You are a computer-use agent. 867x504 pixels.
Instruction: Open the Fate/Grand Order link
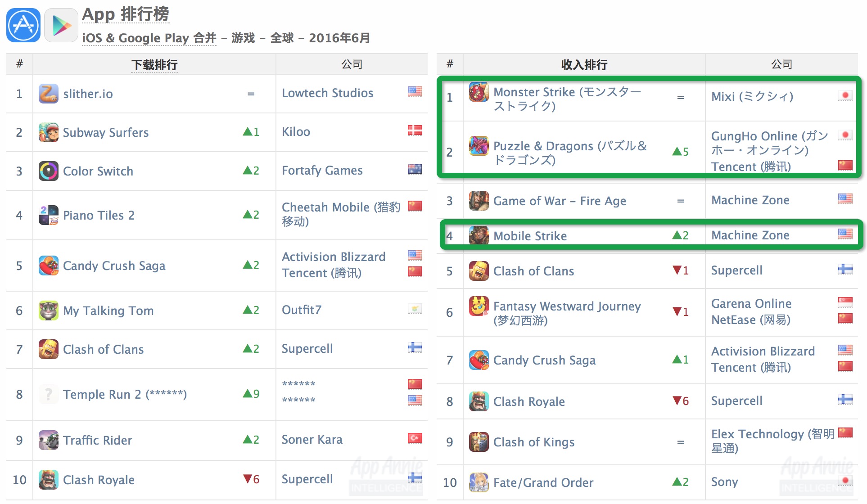coord(543,482)
